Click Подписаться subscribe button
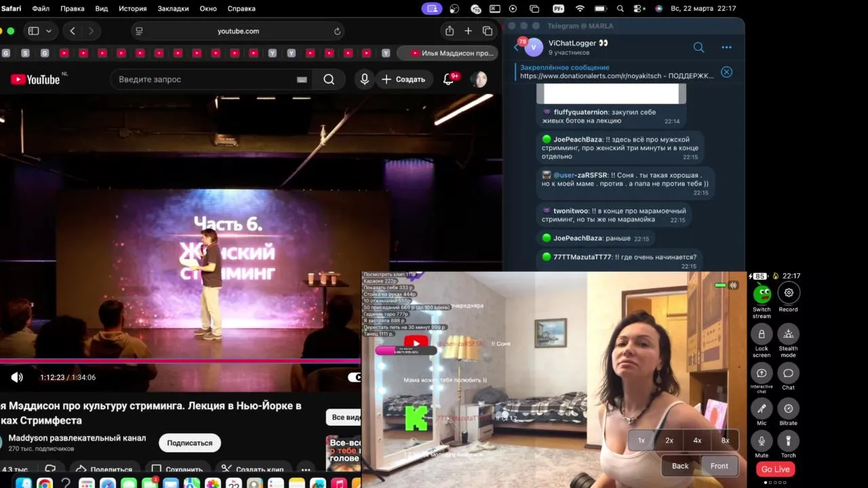This screenshot has width=868, height=488. point(190,443)
